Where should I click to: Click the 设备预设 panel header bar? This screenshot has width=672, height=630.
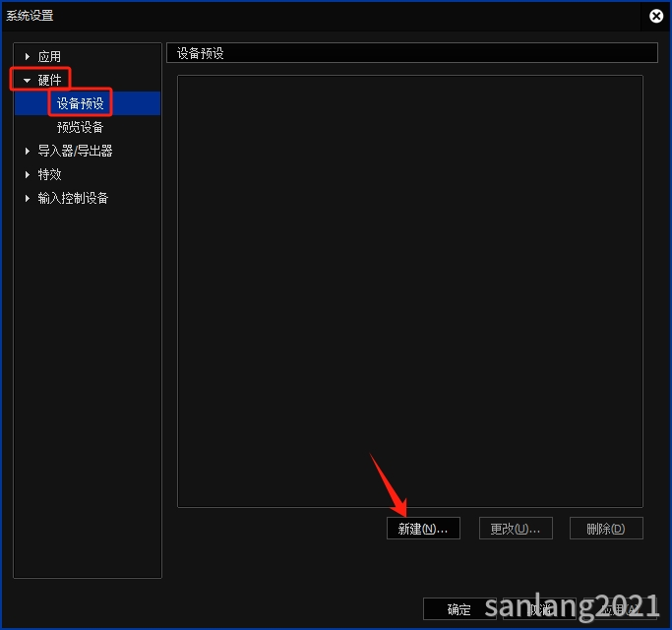tap(411, 53)
